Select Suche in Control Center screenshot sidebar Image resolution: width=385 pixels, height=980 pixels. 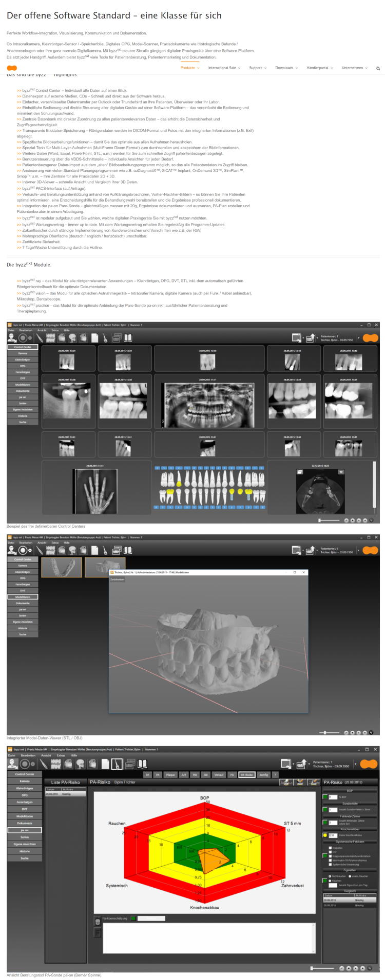point(23,422)
